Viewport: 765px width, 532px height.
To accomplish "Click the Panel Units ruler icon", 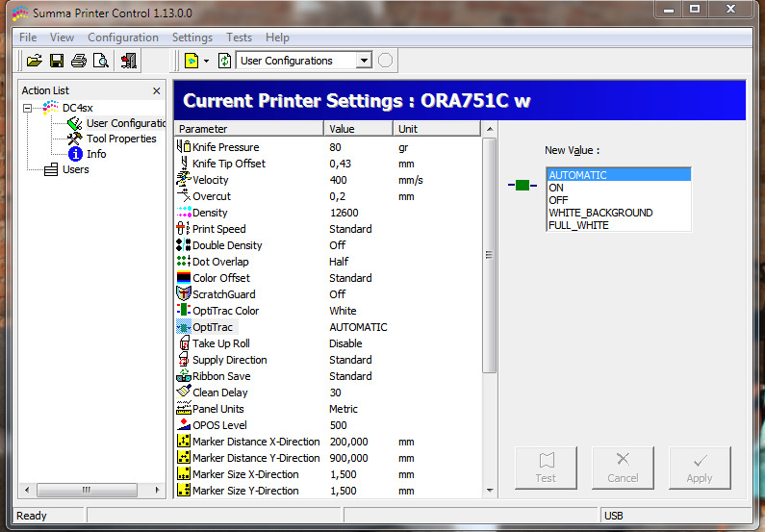I will (x=184, y=408).
